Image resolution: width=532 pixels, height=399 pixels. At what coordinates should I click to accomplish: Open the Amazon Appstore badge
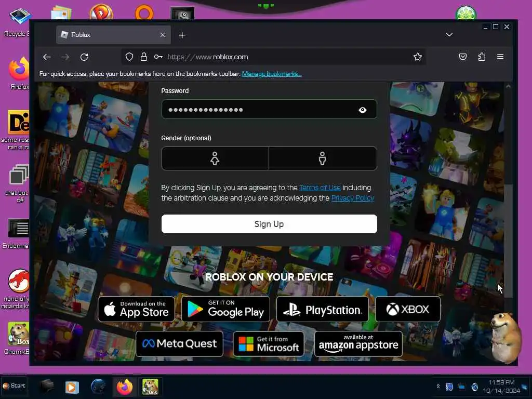tap(358, 344)
